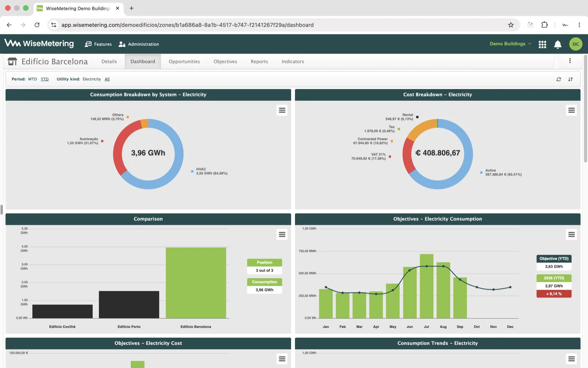Viewport: 588px width, 368px height.
Task: Bookmark this page with the star
Action: (511, 25)
